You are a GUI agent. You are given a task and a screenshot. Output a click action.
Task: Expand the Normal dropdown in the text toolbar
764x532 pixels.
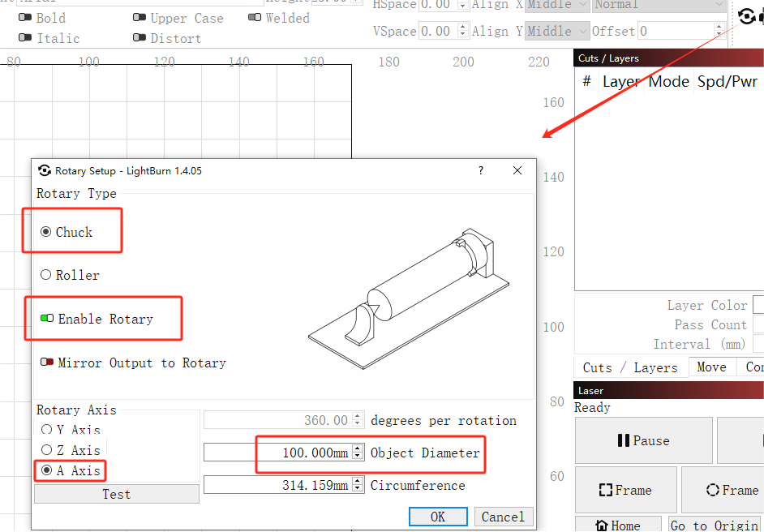point(659,5)
